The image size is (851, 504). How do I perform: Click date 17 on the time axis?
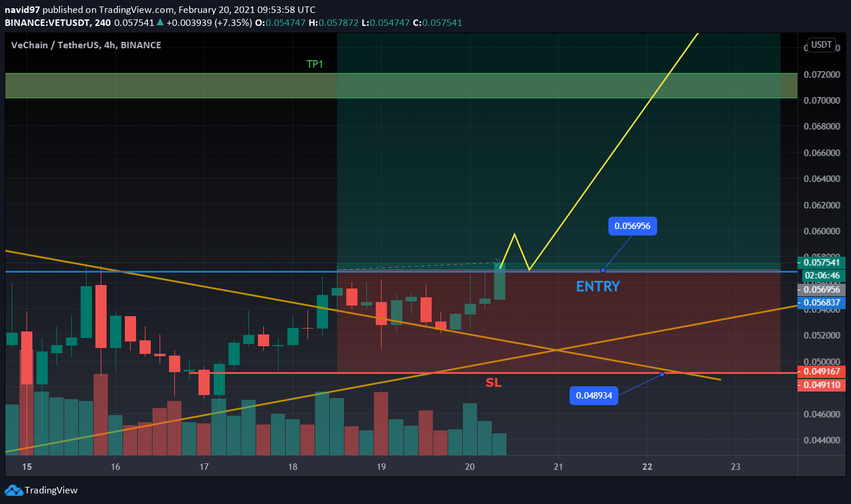[204, 467]
